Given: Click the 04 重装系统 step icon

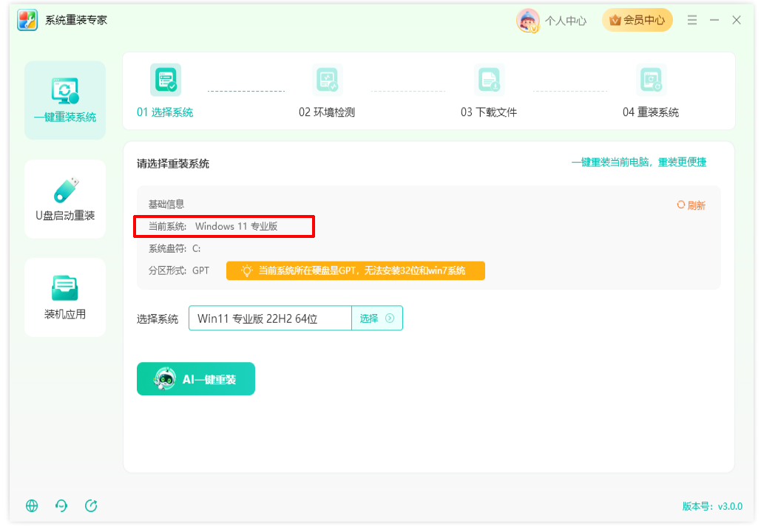Looking at the screenshot, I should click(651, 80).
